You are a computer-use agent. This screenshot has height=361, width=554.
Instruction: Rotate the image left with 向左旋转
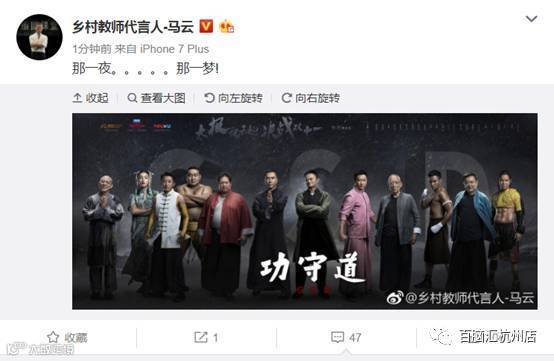point(234,98)
